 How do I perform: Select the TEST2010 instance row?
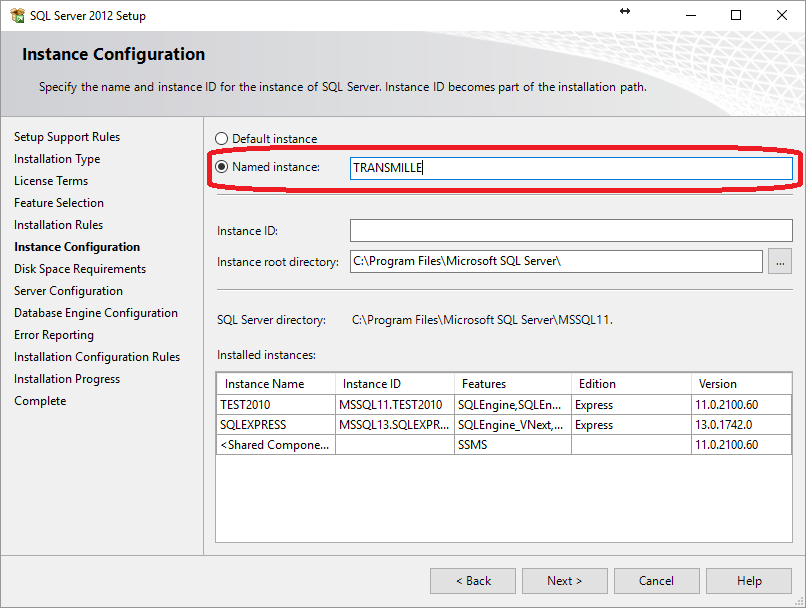tap(504, 404)
